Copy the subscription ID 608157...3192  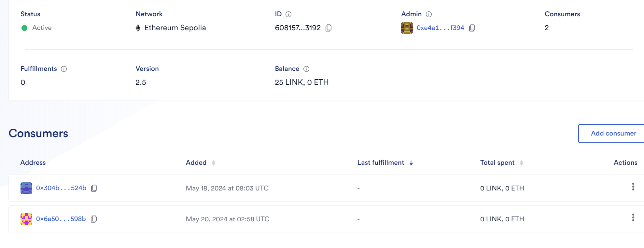tap(329, 28)
